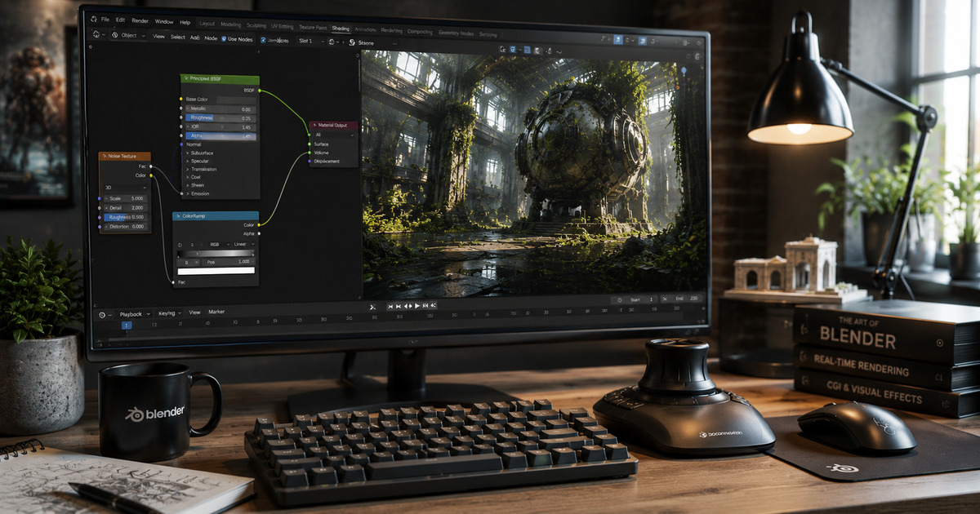Open the ColorRamp Linear interpolation dropdown
Viewport: 980px width, 514px height.
click(x=244, y=244)
